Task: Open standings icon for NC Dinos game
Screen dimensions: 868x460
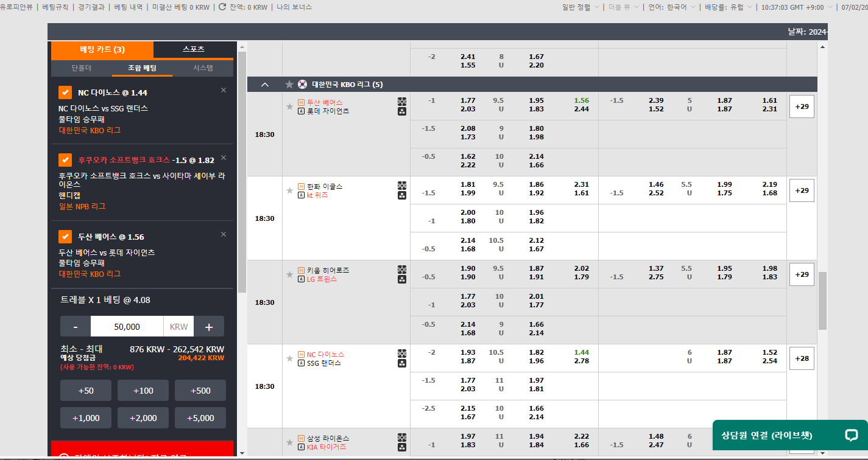Action: pyautogui.click(x=402, y=363)
